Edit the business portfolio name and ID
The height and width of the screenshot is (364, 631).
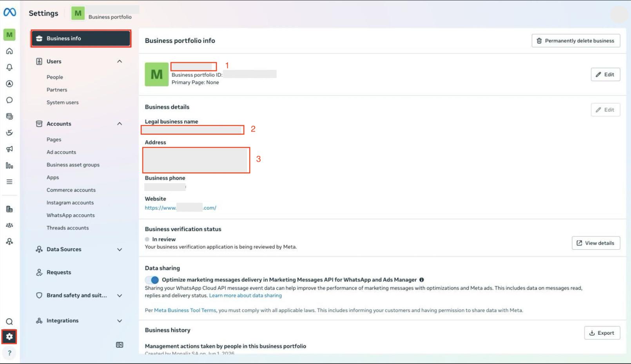[x=606, y=74]
